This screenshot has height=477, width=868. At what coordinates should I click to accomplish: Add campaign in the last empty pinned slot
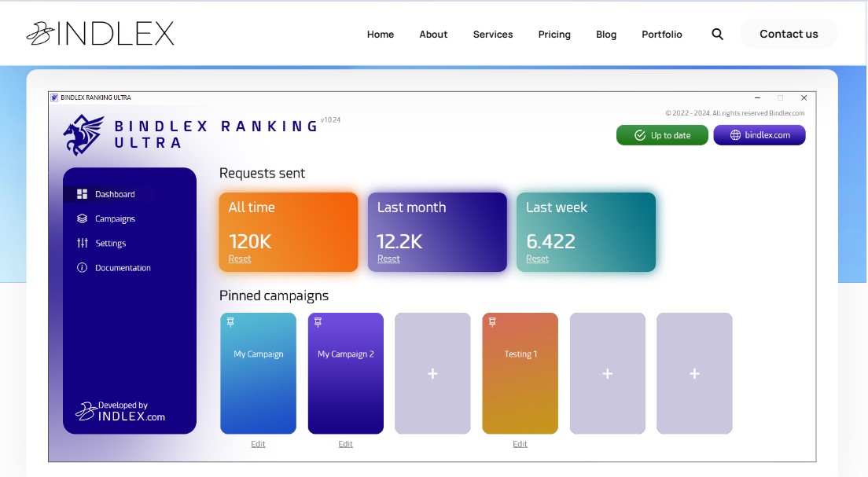(694, 373)
